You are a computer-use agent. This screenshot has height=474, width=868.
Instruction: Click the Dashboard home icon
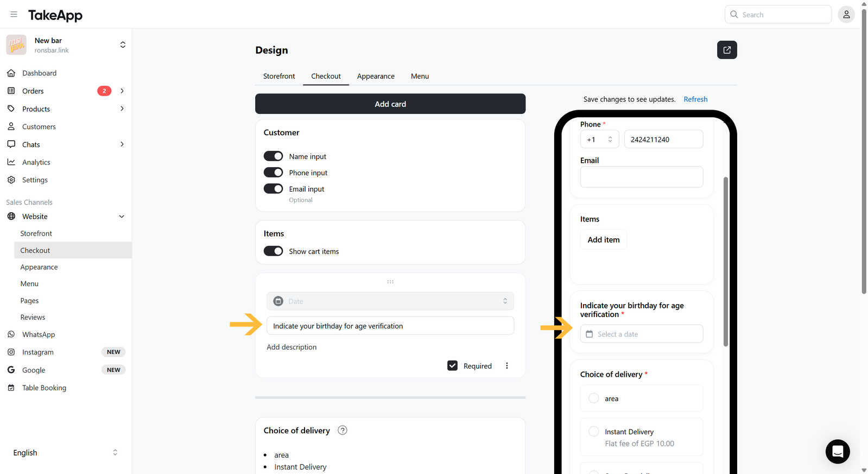click(x=11, y=73)
